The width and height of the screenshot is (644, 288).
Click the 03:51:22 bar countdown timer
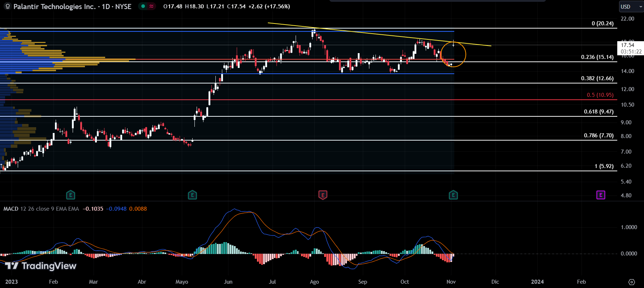coord(631,52)
